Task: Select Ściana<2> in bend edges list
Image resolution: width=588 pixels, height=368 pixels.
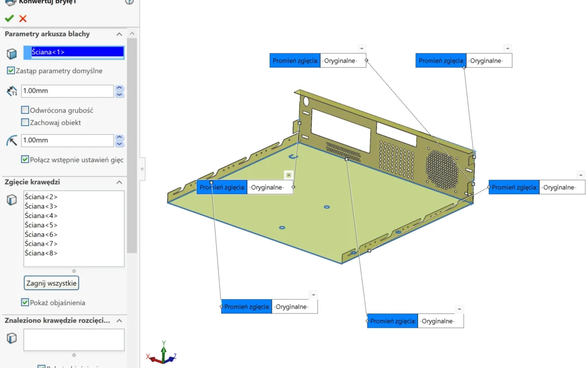Action: pyautogui.click(x=41, y=197)
